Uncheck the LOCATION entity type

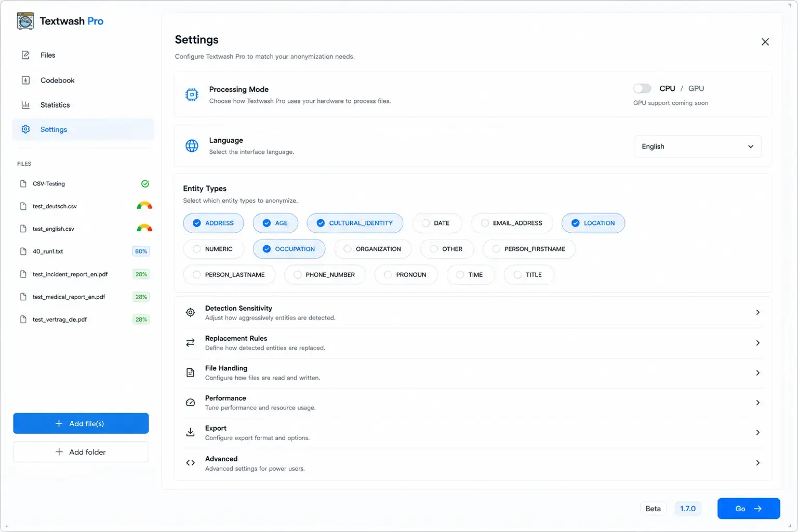pyautogui.click(x=593, y=223)
